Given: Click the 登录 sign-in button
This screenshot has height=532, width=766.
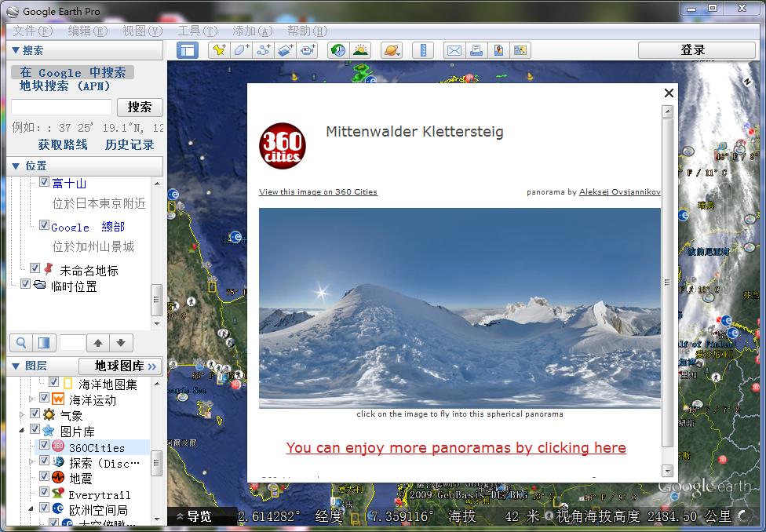Looking at the screenshot, I should 697,50.
